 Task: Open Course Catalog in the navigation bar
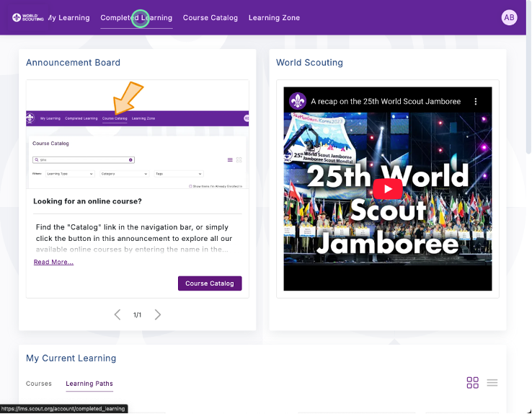point(210,17)
